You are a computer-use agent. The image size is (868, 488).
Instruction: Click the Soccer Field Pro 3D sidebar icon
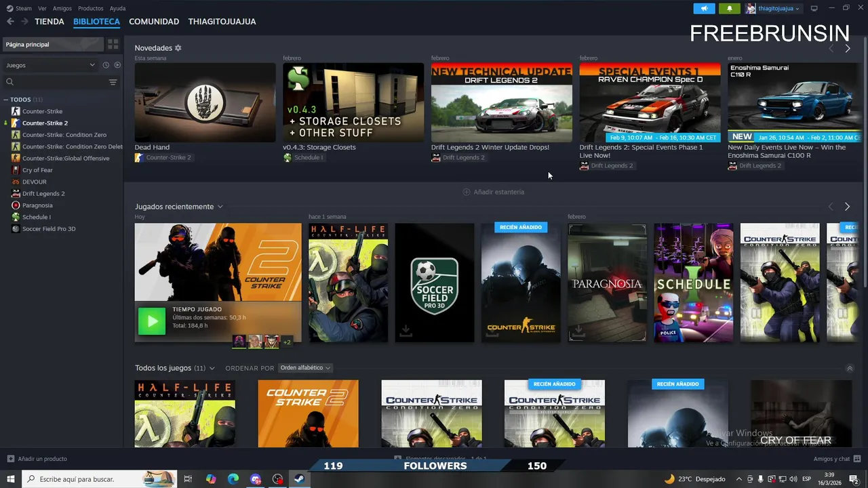pos(16,229)
